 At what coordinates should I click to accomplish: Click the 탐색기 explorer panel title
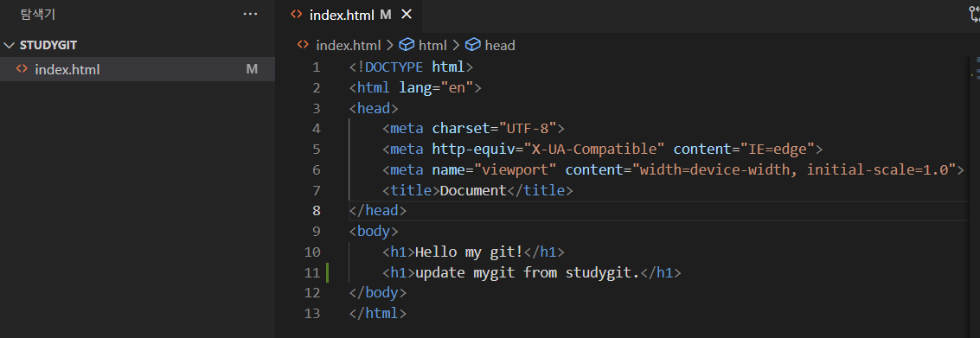tap(37, 14)
